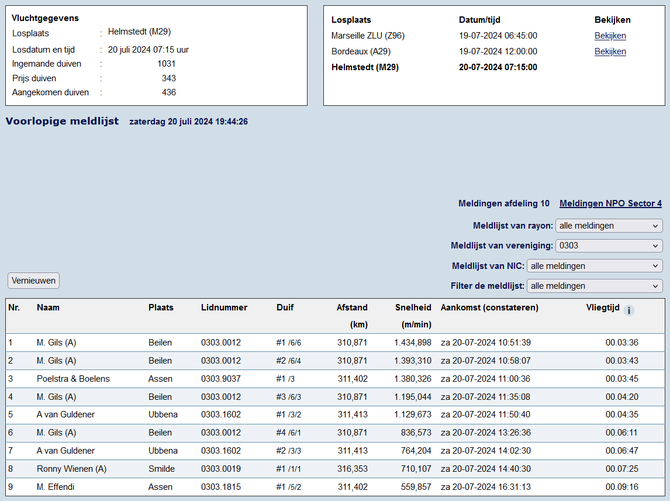Image resolution: width=670 pixels, height=501 pixels.
Task: Click Bordeaux (A29) losplaats name
Action: 361,52
